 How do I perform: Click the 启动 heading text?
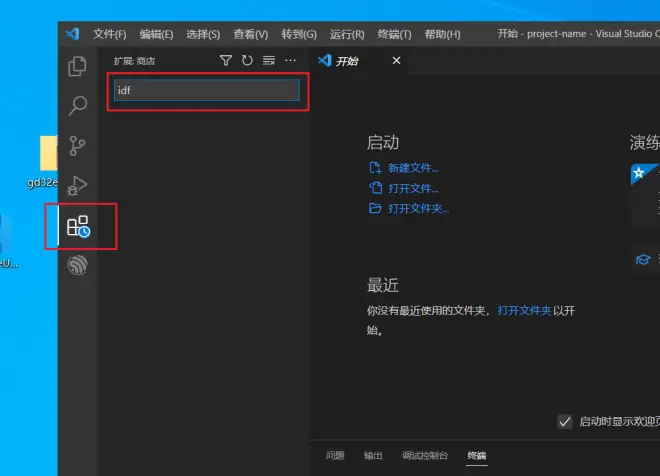383,142
